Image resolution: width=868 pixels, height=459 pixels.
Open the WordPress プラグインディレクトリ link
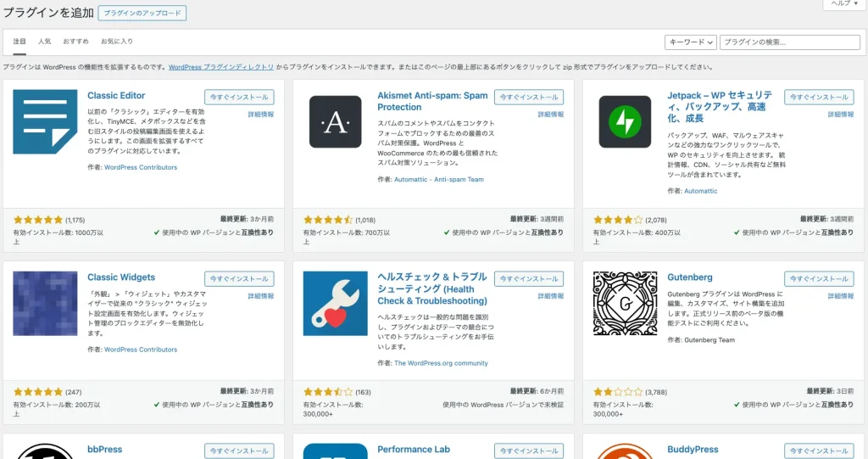click(x=221, y=67)
